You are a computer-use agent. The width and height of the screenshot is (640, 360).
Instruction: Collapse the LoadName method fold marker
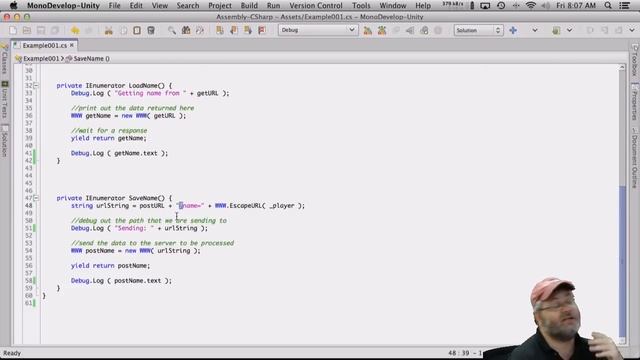(36, 86)
